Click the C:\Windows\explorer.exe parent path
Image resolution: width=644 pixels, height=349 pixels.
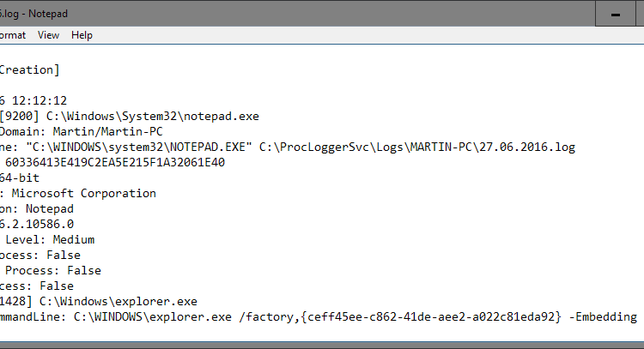(x=118, y=302)
